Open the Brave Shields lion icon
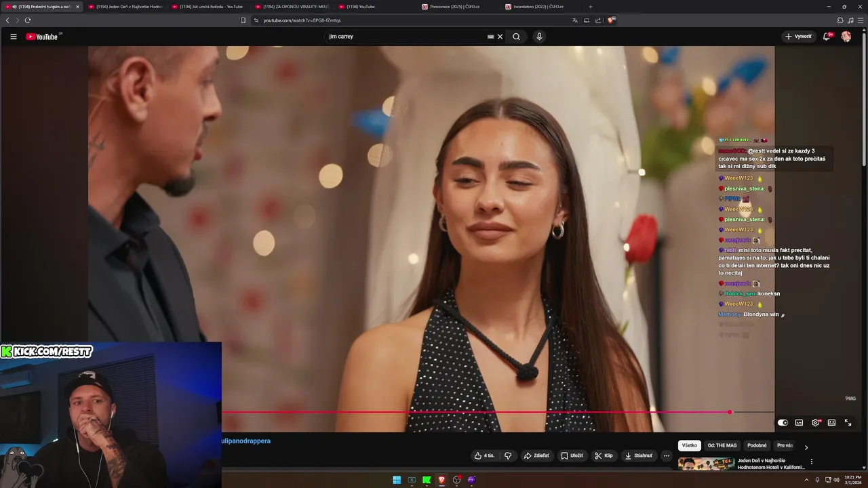The height and width of the screenshot is (488, 868). click(610, 20)
